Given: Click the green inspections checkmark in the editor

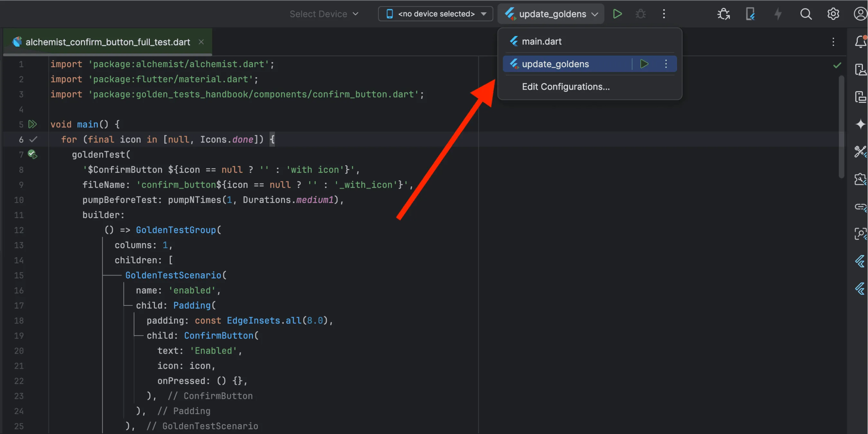Looking at the screenshot, I should (x=837, y=65).
